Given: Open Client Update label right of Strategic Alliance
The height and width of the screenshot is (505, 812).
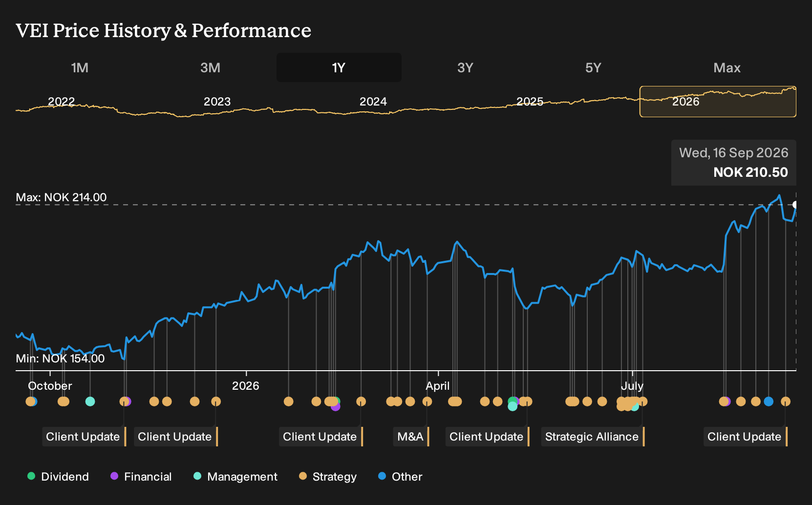Looking at the screenshot, I should click(745, 437).
